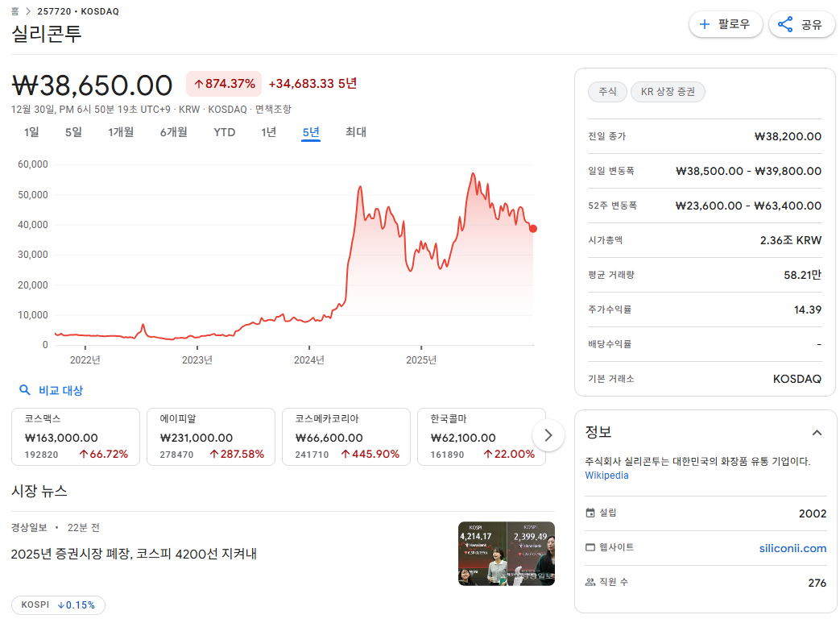Click the red end-point dot on the chart
This screenshot has width=840, height=619.
coord(533,229)
